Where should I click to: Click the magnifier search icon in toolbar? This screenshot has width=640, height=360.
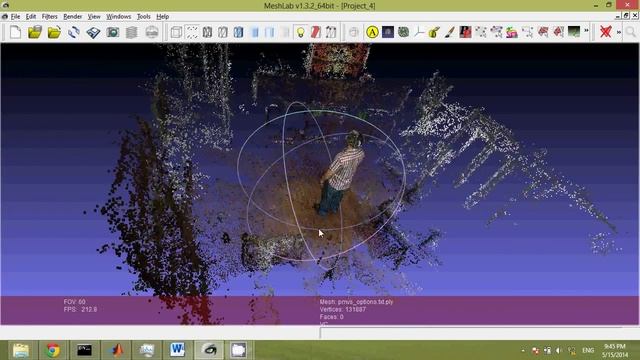click(631, 32)
